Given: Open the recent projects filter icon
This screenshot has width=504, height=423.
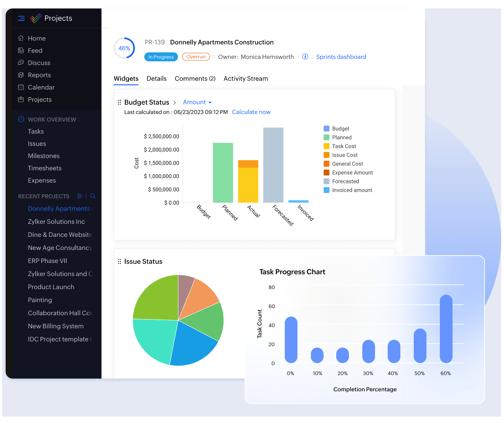Looking at the screenshot, I should [x=79, y=196].
